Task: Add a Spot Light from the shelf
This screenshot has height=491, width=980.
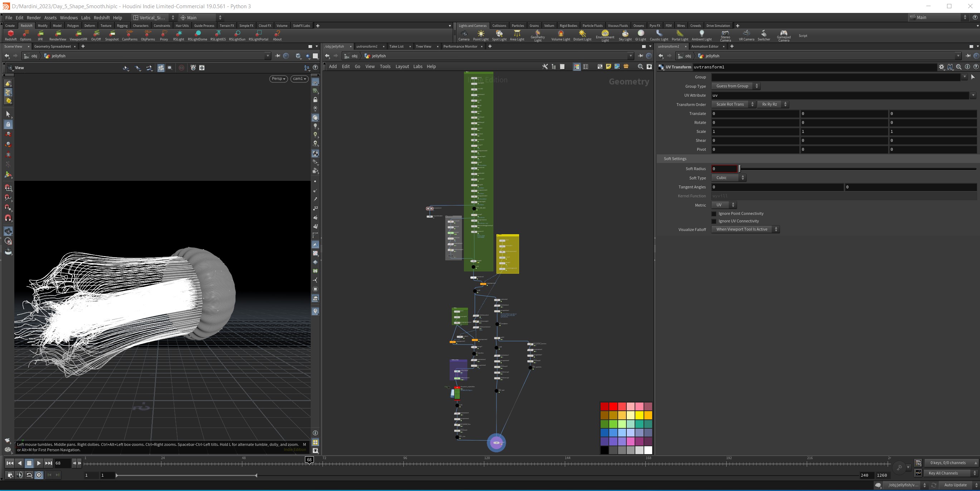Action: point(499,35)
